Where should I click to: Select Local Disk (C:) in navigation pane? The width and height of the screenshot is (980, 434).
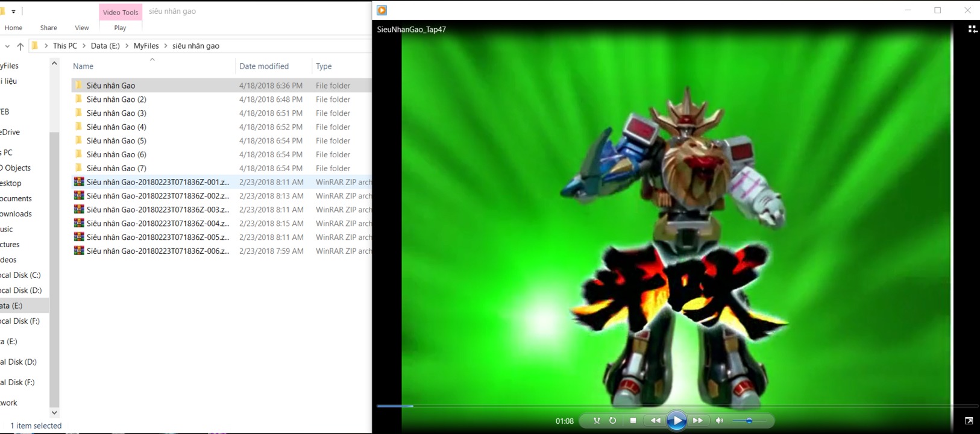[x=20, y=275]
